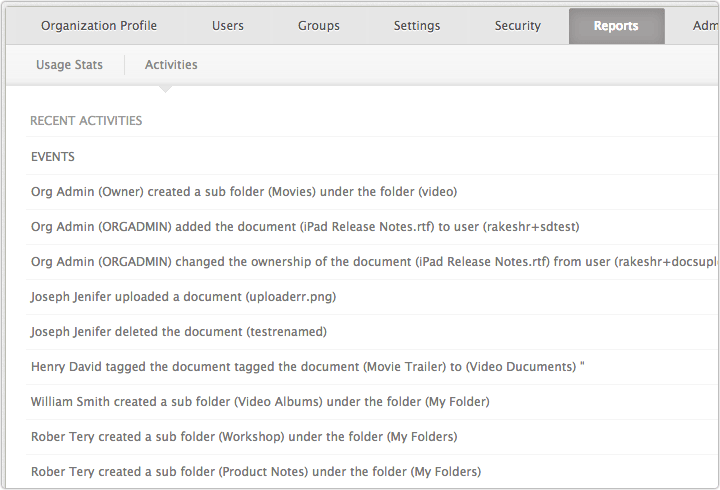The image size is (720, 490).
Task: Select the Activities sub-tab
Action: 171,65
